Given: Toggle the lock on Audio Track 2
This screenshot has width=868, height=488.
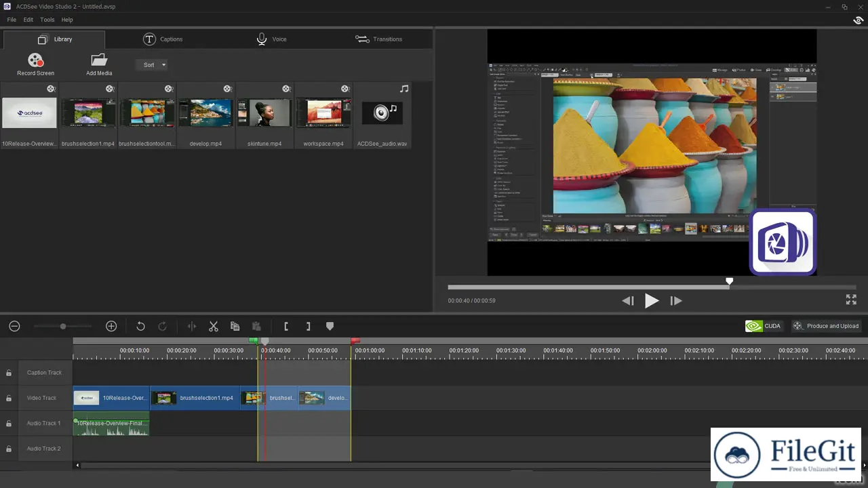Looking at the screenshot, I should pos(9,449).
